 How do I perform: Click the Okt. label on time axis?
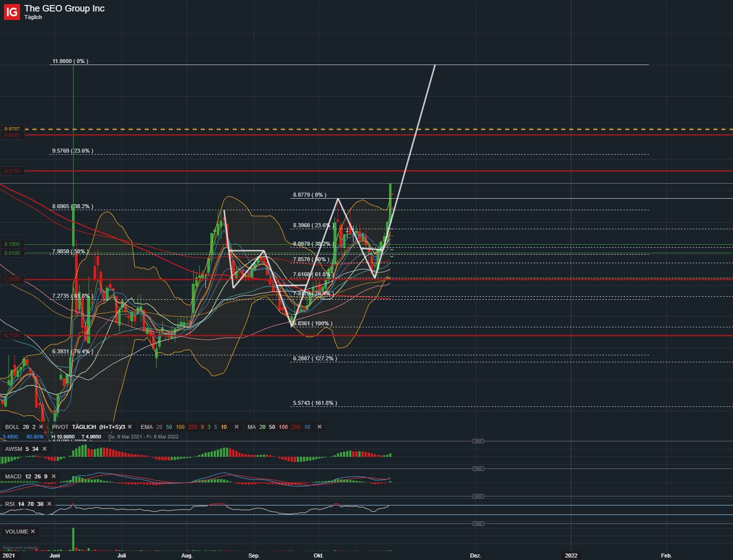318,555
